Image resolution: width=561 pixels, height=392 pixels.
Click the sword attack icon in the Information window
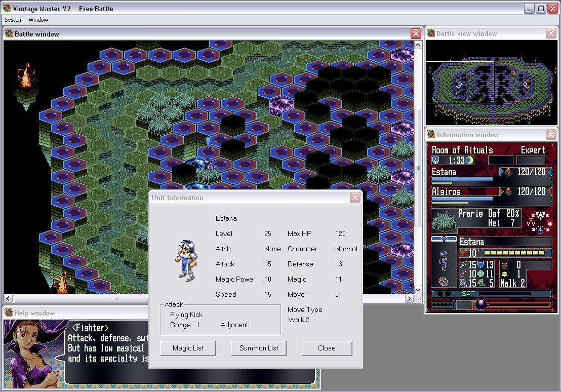(463, 264)
